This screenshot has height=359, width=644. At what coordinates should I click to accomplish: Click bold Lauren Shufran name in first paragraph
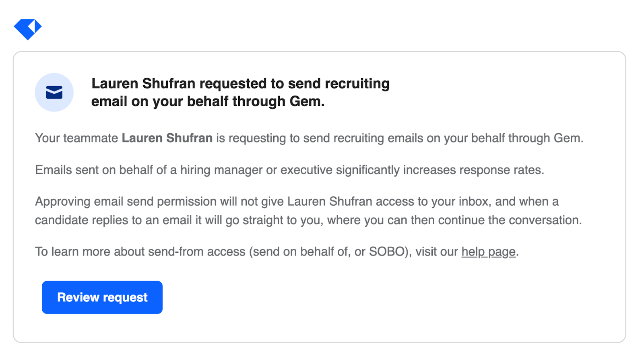[167, 138]
